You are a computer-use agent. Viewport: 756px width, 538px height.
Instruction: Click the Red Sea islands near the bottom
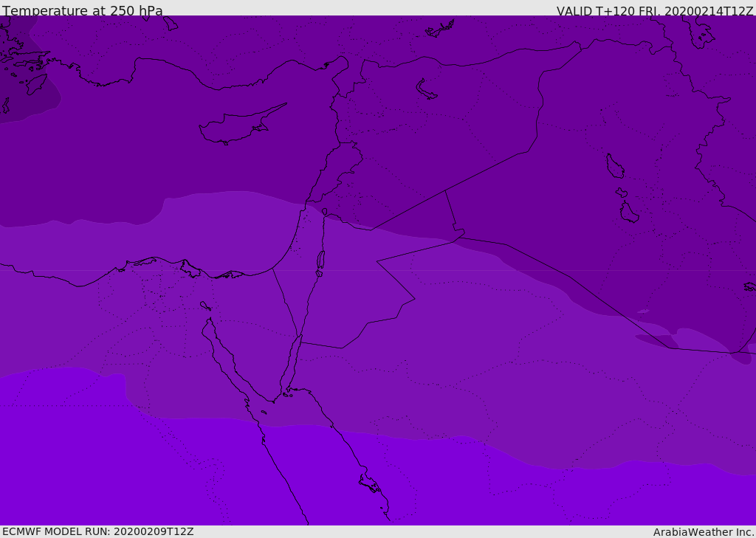(x=369, y=483)
